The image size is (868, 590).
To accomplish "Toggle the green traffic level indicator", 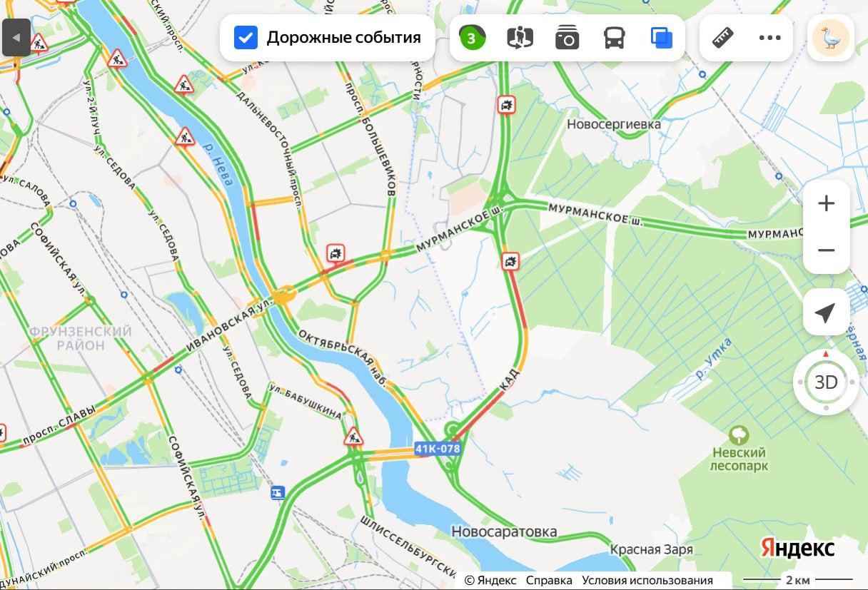I will 471,38.
